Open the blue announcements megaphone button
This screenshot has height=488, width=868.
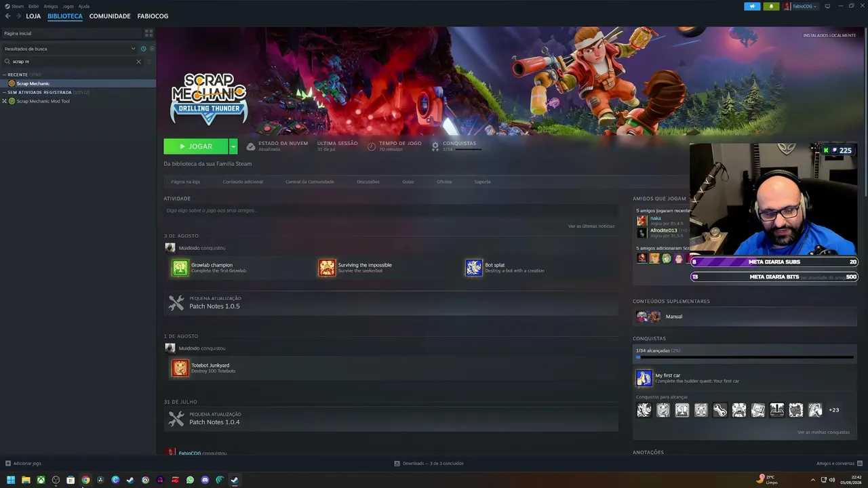click(x=752, y=6)
